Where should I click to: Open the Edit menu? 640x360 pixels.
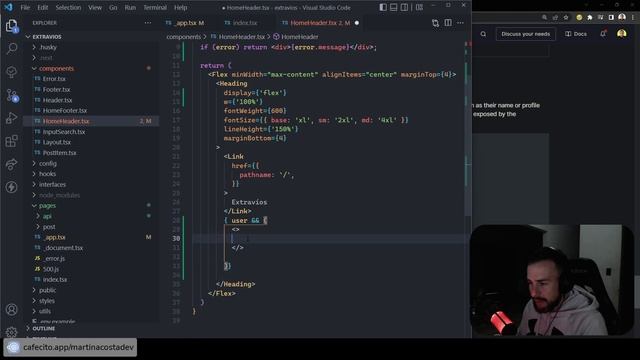pyautogui.click(x=42, y=7)
